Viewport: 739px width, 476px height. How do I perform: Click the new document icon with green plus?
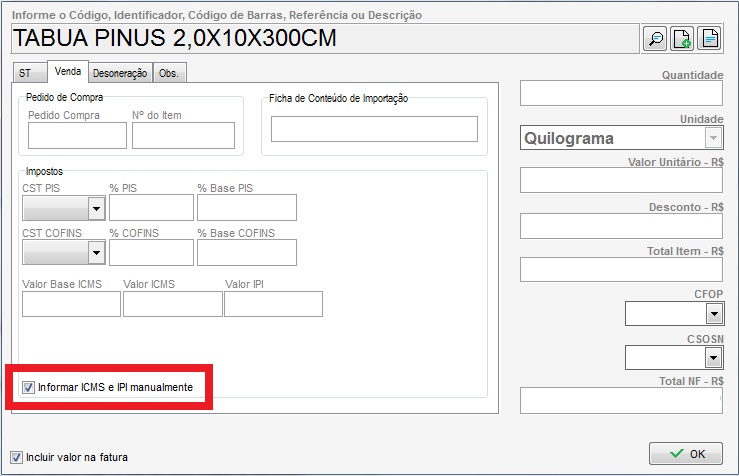point(682,39)
